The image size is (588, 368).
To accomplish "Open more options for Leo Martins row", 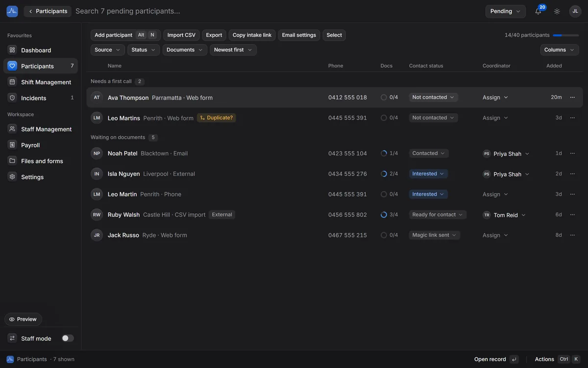I will tap(572, 118).
